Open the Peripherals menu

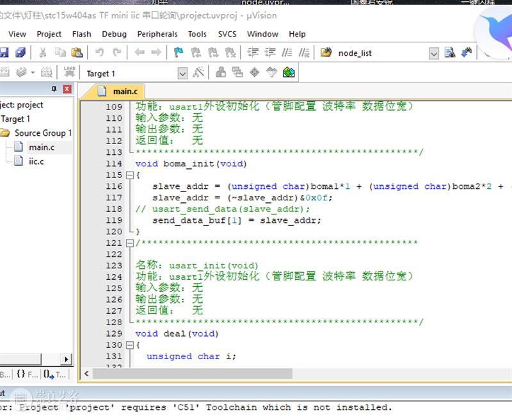157,34
